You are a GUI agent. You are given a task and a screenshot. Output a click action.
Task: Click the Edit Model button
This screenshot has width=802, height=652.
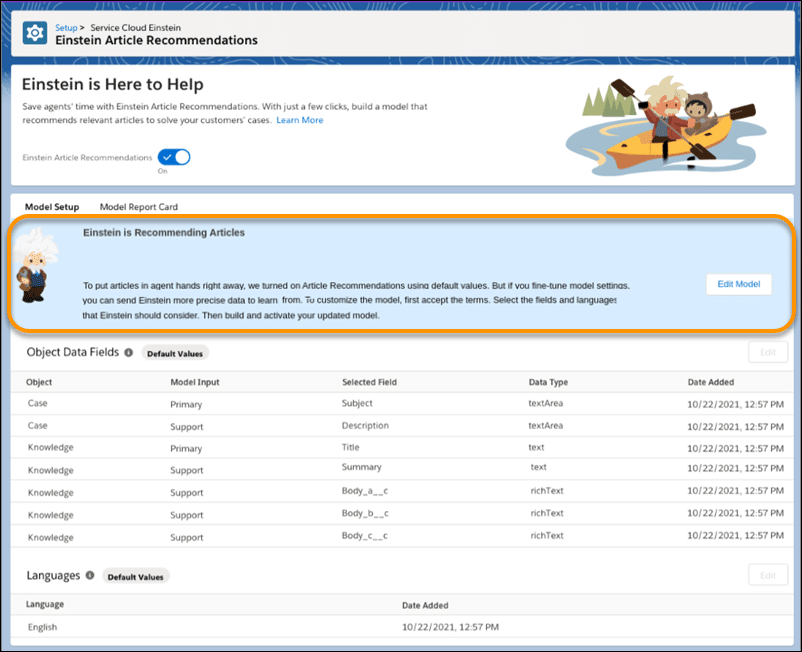tap(739, 284)
